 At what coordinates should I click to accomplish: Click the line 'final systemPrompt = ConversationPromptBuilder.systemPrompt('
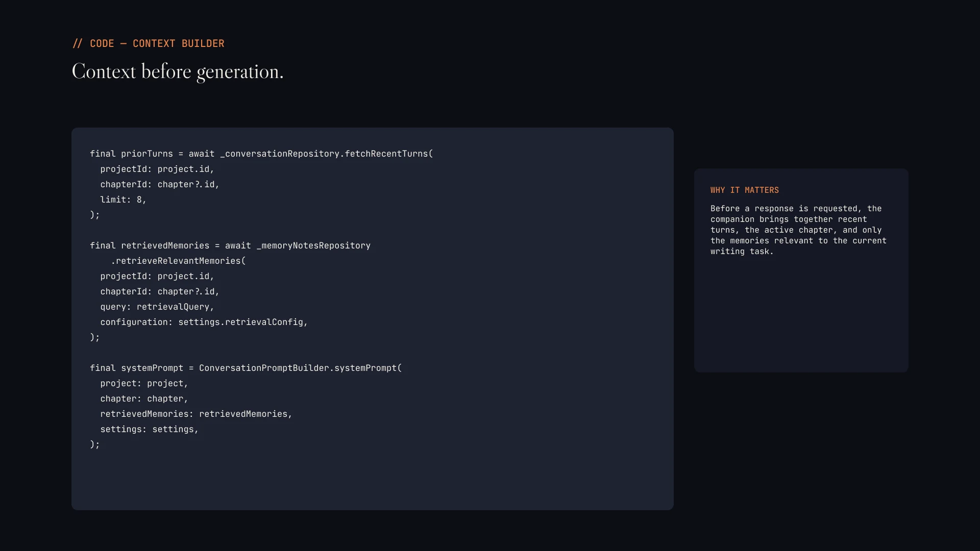[x=246, y=368]
